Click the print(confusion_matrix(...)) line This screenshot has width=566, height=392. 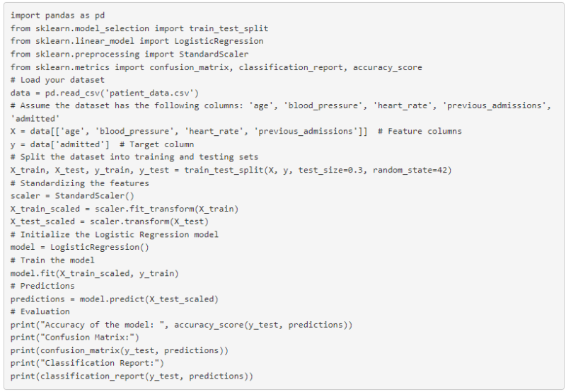pyautogui.click(x=120, y=350)
